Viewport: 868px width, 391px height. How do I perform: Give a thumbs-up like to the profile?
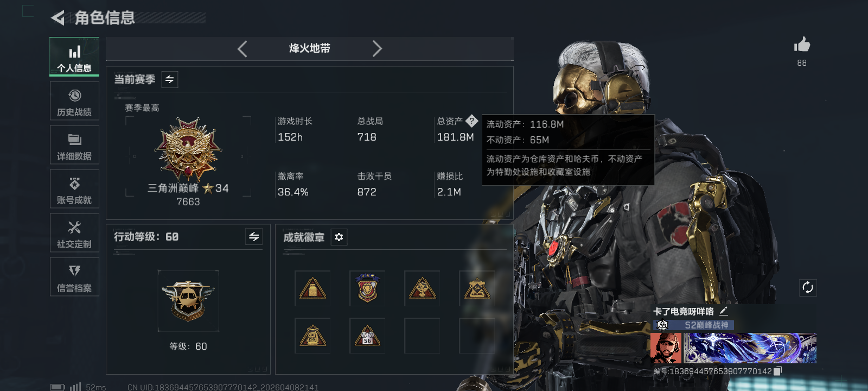(x=802, y=45)
